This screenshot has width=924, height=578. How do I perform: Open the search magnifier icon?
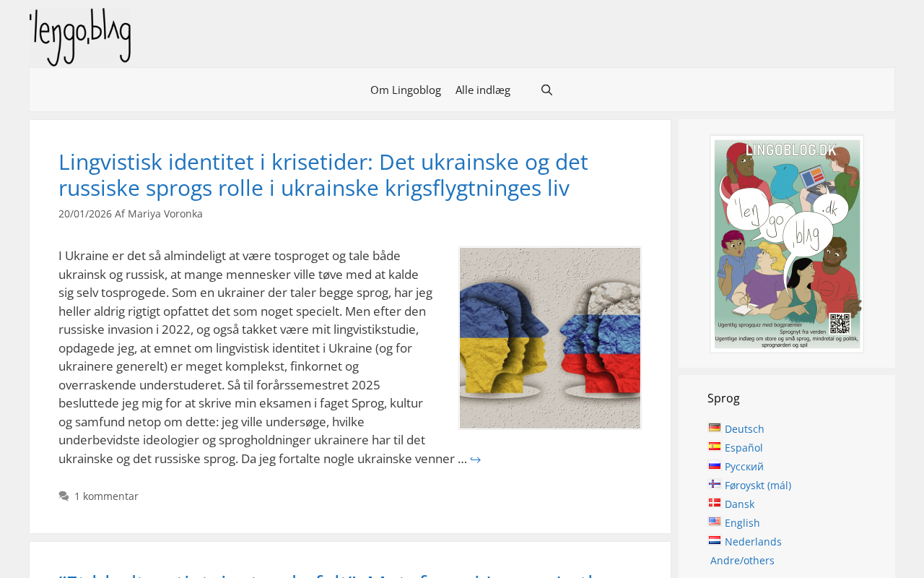(x=546, y=90)
